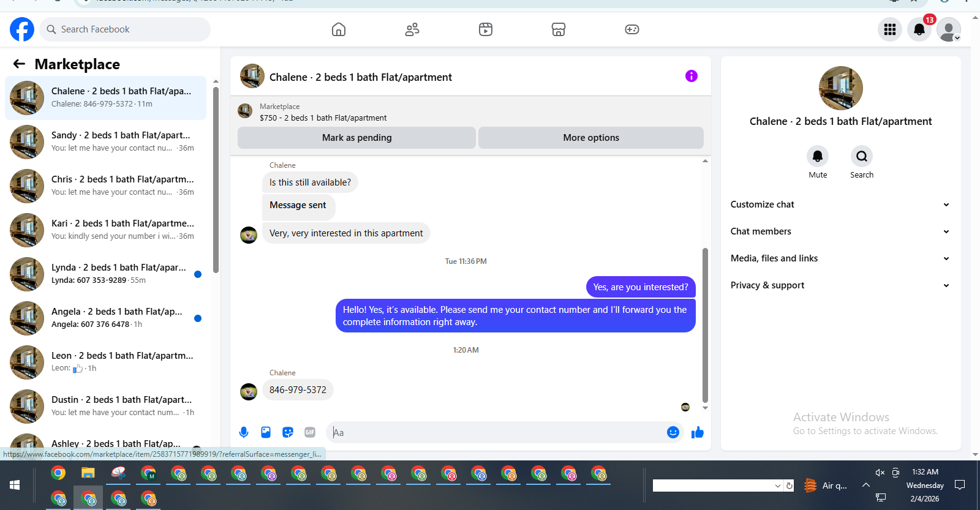The image size is (980, 510).
Task: Click the large listing thumbnail in right panel
Action: [841, 88]
